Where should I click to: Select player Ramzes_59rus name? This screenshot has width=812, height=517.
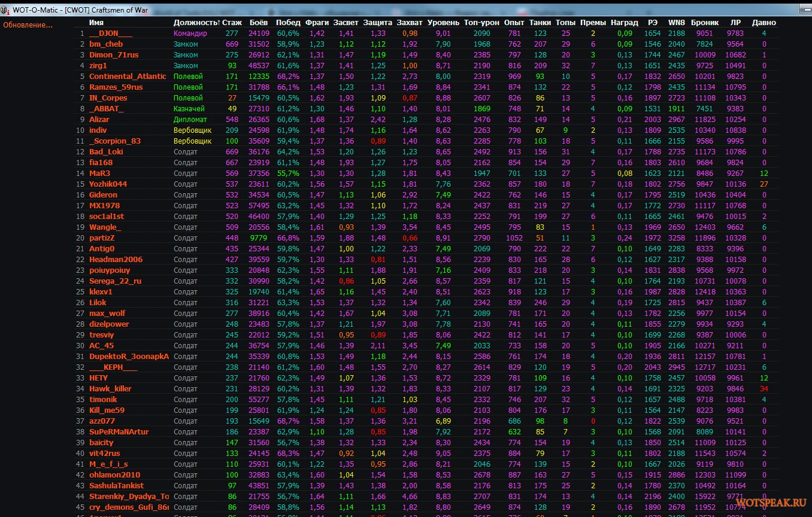[116, 87]
